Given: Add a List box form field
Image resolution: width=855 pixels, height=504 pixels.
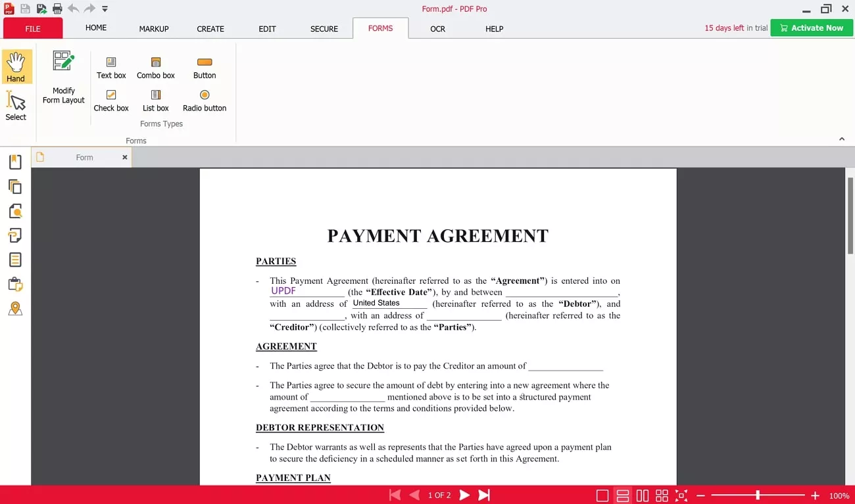Looking at the screenshot, I should (155, 100).
